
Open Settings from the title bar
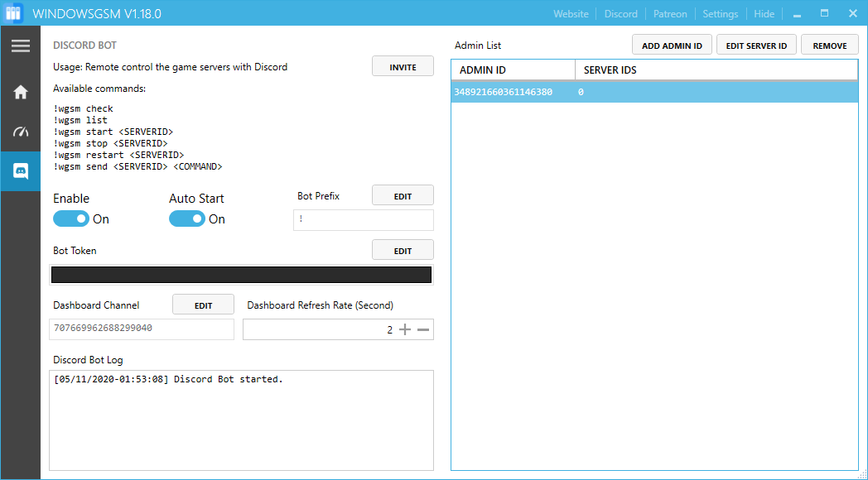click(720, 14)
